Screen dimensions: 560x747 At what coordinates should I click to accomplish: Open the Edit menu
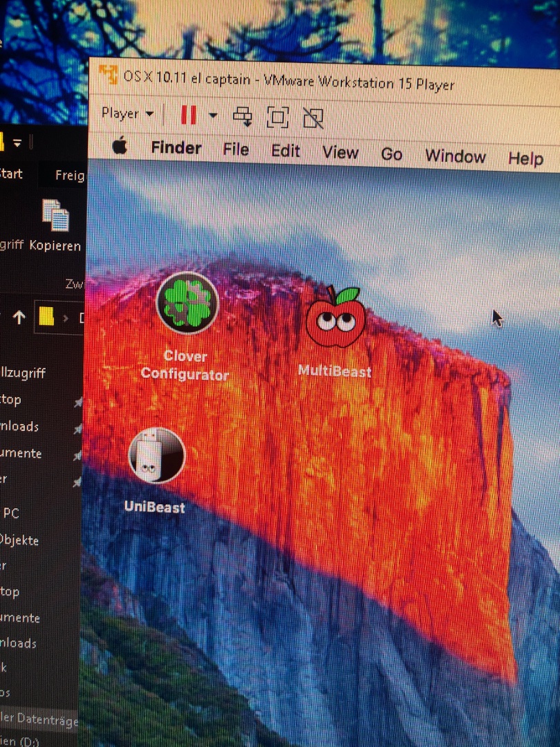286,151
